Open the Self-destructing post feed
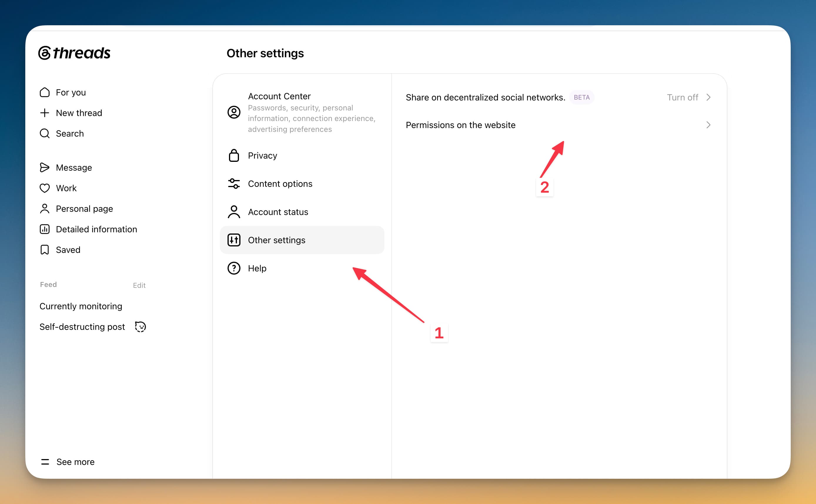The width and height of the screenshot is (816, 504). pyautogui.click(x=82, y=327)
